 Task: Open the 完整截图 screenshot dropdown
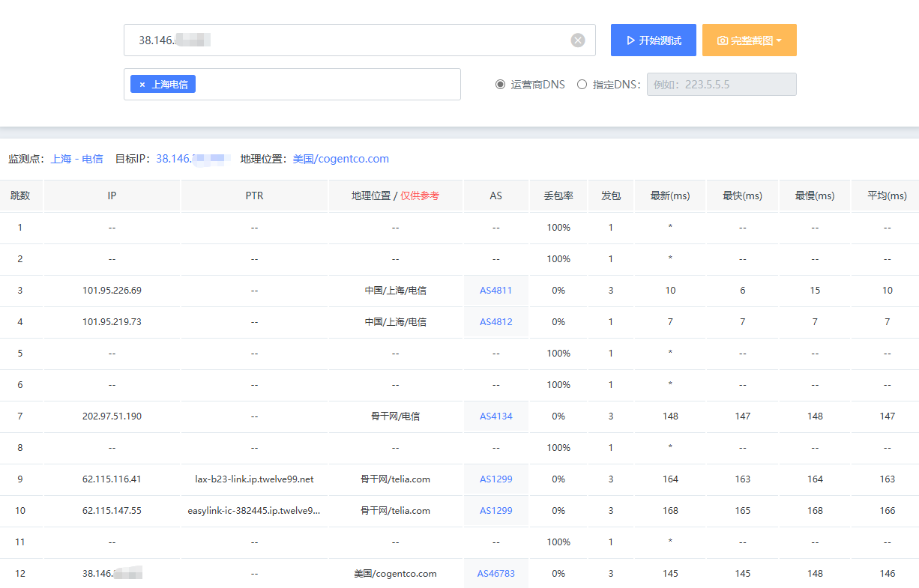click(749, 40)
